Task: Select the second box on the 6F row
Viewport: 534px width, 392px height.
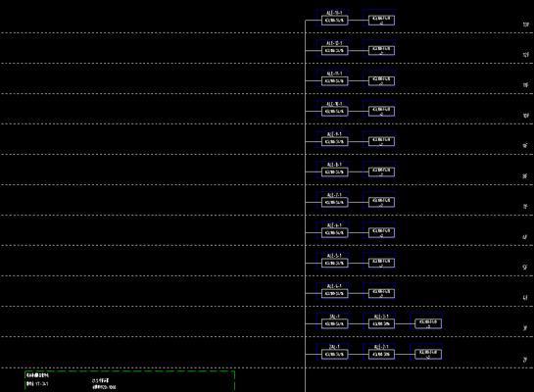Action: [x=381, y=232]
